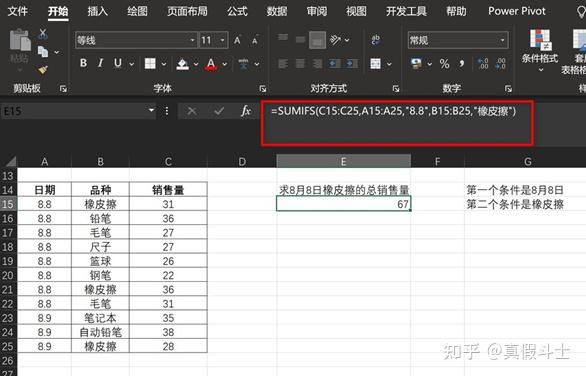
Task: Click the Paste clipboard icon
Action: [19, 40]
